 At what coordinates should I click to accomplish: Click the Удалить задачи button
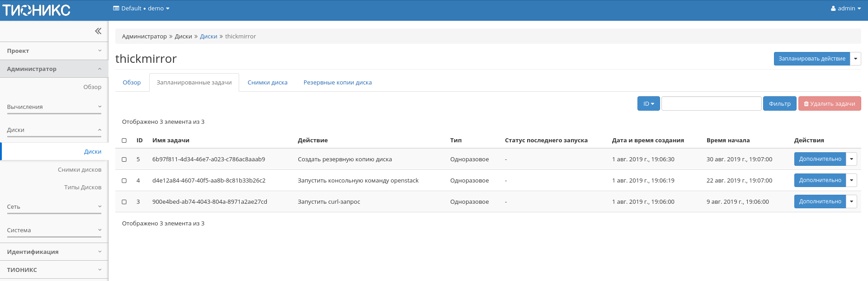click(829, 104)
